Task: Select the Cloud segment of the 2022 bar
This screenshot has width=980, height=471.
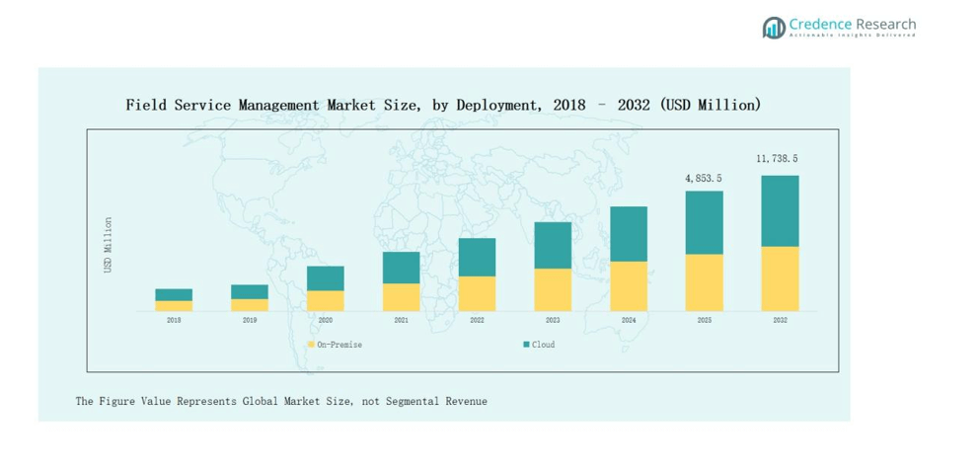Action: coord(477,257)
